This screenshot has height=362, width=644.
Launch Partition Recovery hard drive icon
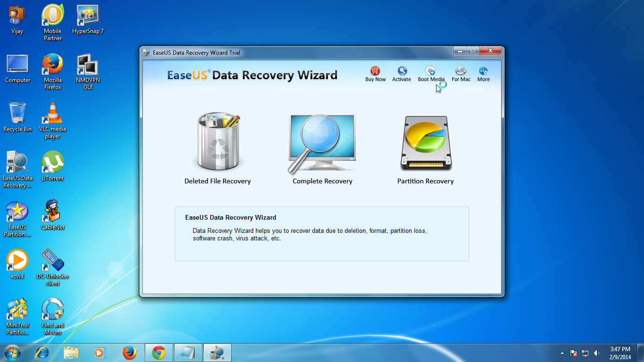click(426, 143)
